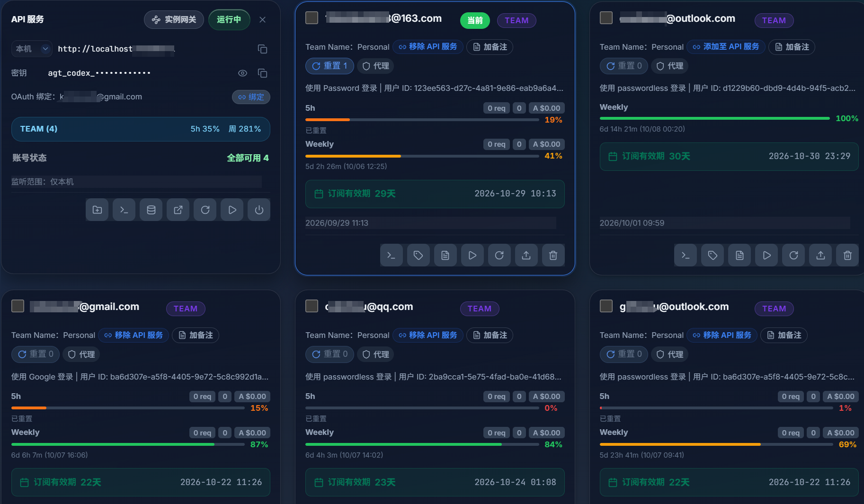864x504 pixels.
Task: Open external link icon in API panel
Action: [x=178, y=210]
